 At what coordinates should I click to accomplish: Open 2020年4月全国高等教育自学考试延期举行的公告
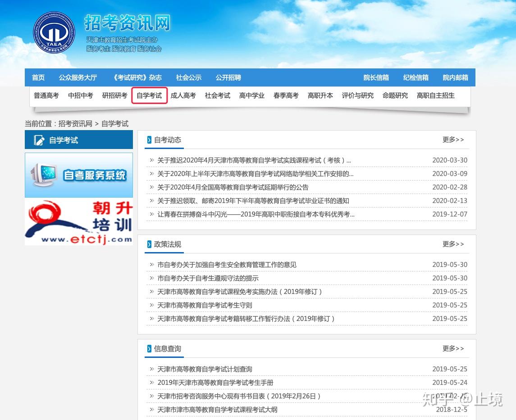click(x=233, y=187)
